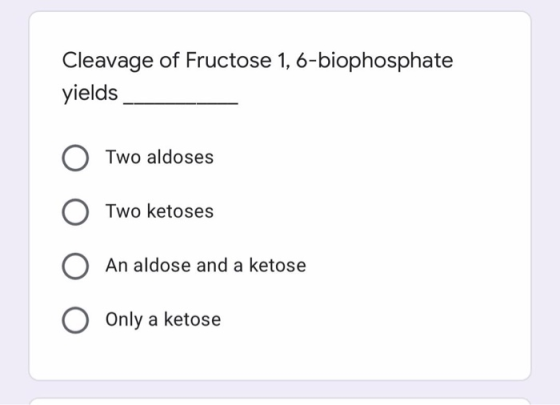Click the word "ketoses" in second option
560x405 pixels.
[180, 211]
